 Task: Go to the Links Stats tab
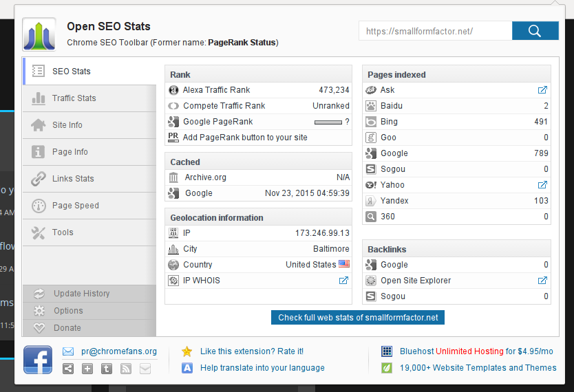tap(89, 179)
